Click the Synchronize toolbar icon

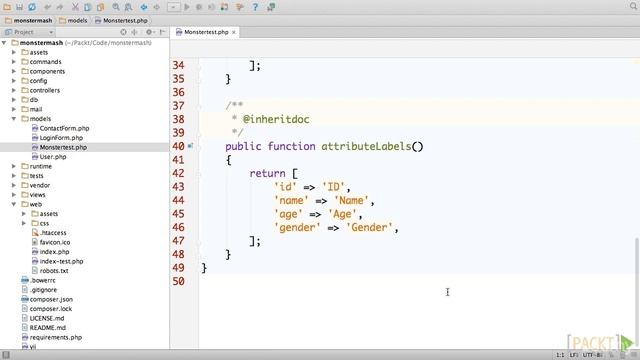tap(31, 7)
